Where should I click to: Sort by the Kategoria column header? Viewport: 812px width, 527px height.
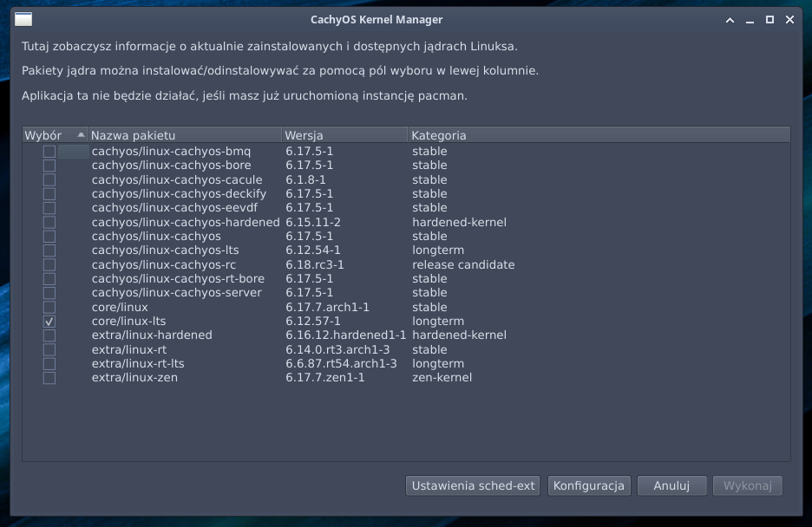coord(599,135)
